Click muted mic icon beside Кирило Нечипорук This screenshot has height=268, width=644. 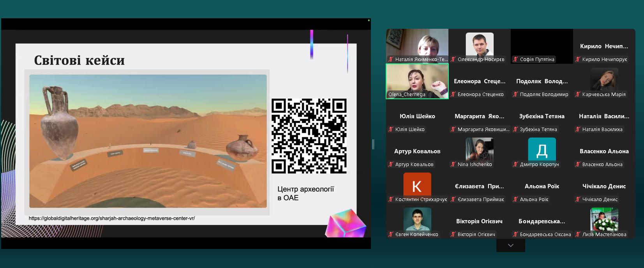pos(578,60)
